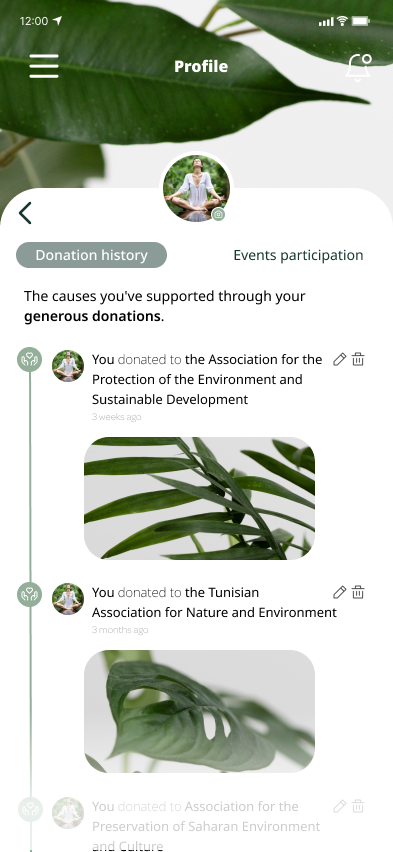Open the palm leaves donation image

coord(199,498)
